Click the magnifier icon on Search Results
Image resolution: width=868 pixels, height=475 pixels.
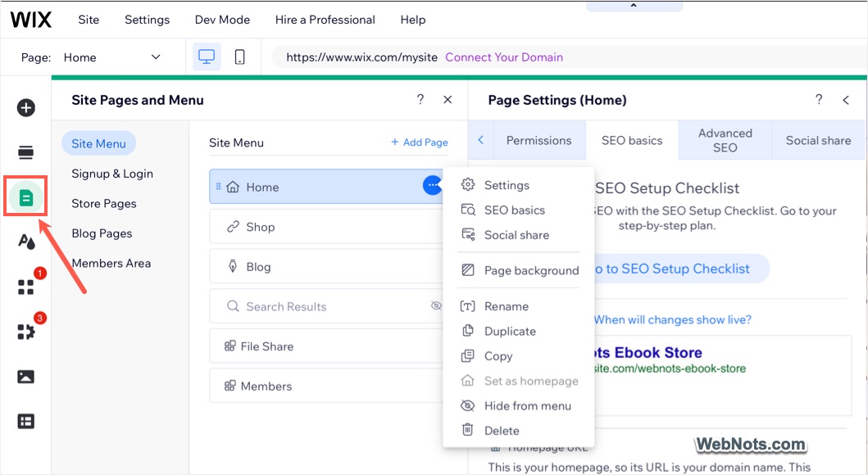point(233,306)
